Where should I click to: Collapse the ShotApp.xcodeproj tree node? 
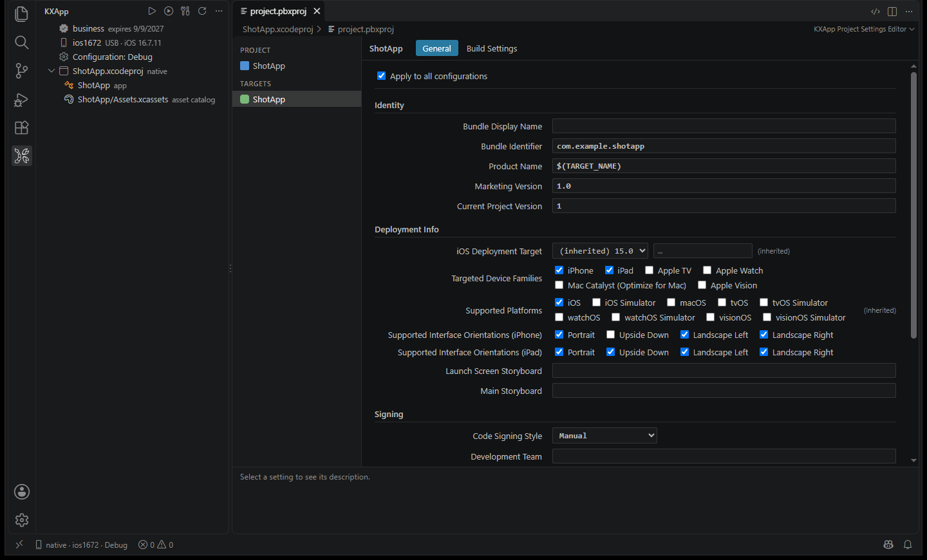(x=51, y=71)
